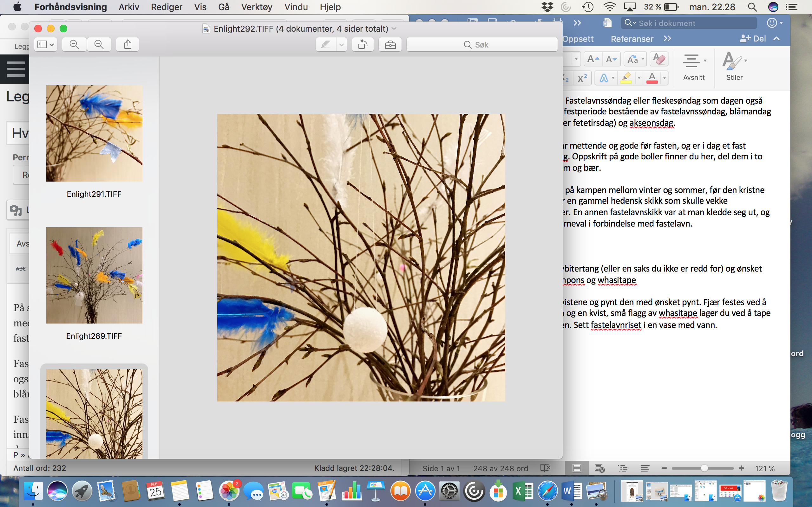Image resolution: width=812 pixels, height=507 pixels.
Task: Increase font size in Word ribbon
Action: coord(593,59)
